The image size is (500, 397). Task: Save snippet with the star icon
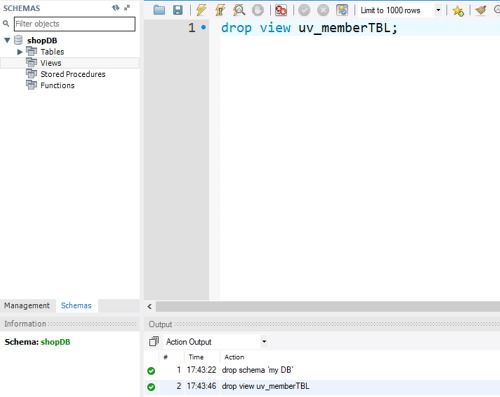(458, 11)
